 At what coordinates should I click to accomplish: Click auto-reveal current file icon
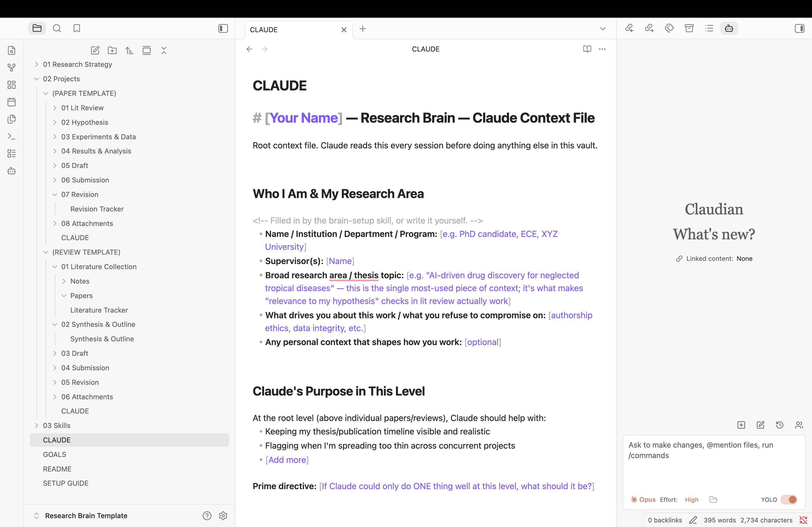tap(147, 50)
